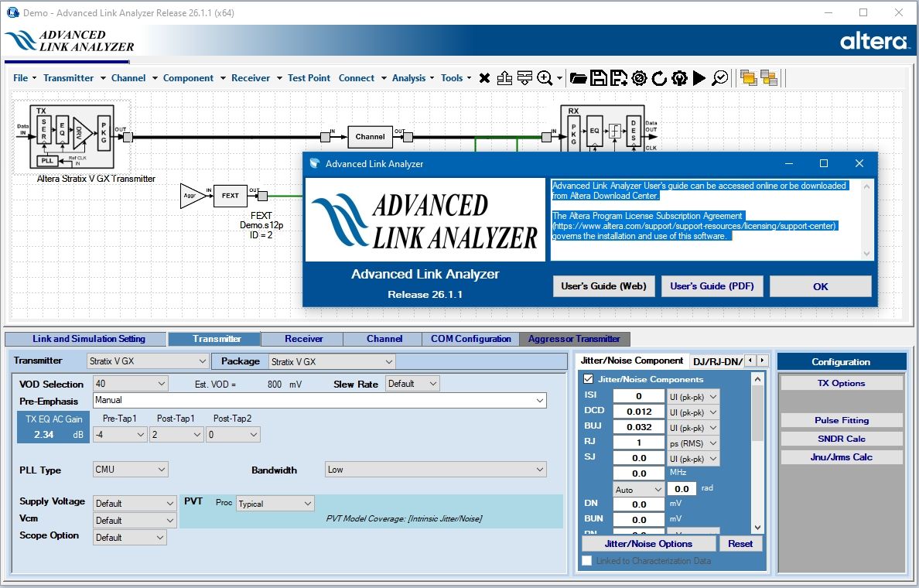Select the FEXT crosstalk block in the schematic
The width and height of the screenshot is (919, 588).
(231, 196)
